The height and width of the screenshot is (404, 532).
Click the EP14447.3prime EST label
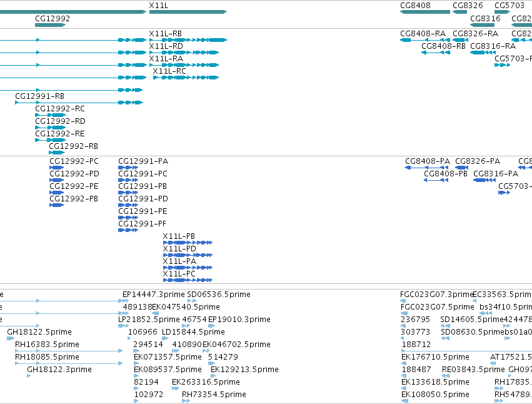pyautogui.click(x=154, y=295)
